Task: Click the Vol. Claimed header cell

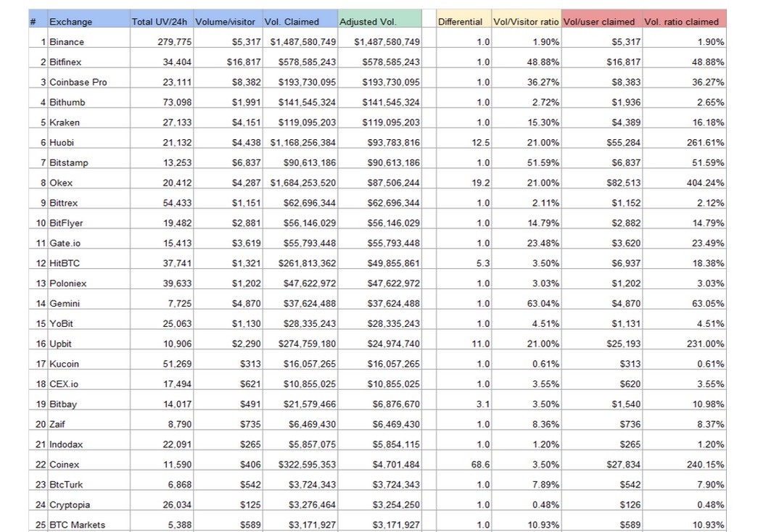Action: (300, 18)
